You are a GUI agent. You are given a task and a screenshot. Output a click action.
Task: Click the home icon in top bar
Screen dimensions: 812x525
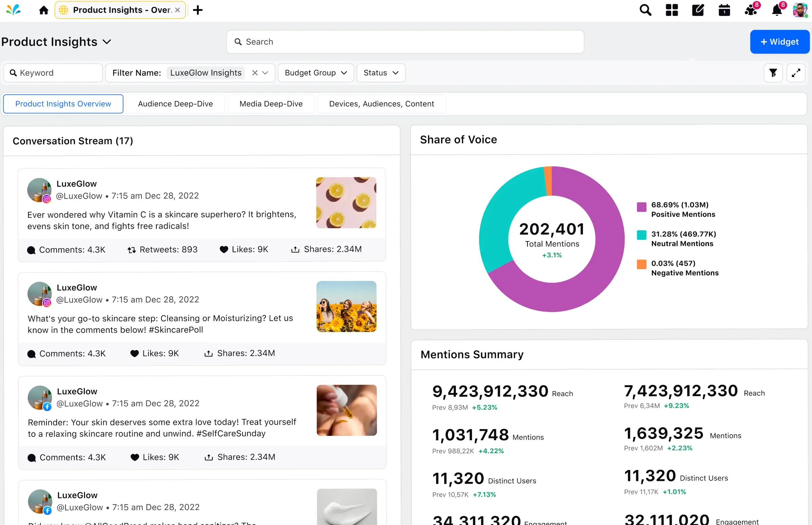44,10
